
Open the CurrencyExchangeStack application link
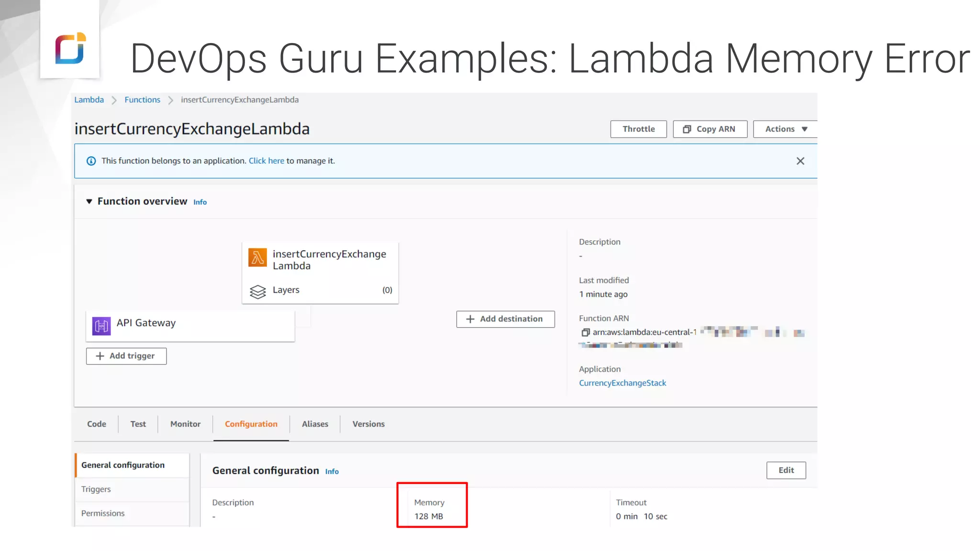point(622,383)
